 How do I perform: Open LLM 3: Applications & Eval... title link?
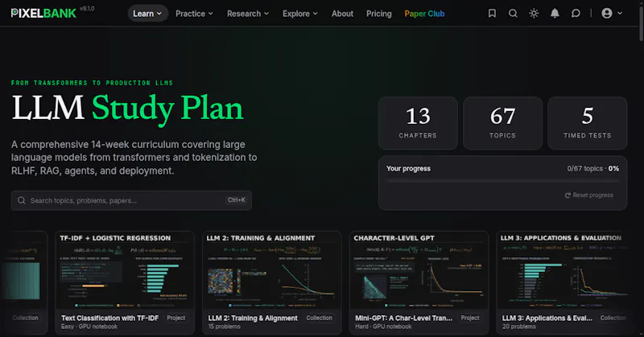click(547, 319)
